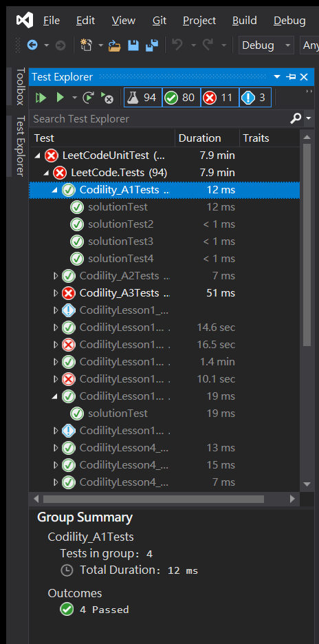Click the horizontal scrollbar right arrow

292,499
